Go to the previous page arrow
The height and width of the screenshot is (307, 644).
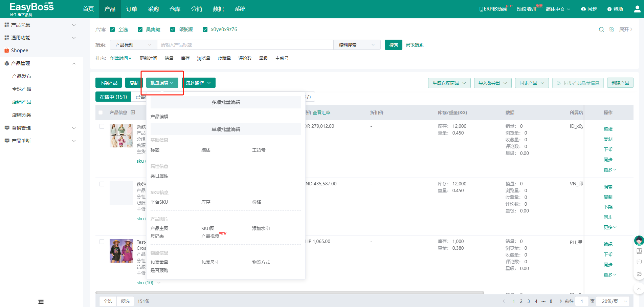[504, 301]
